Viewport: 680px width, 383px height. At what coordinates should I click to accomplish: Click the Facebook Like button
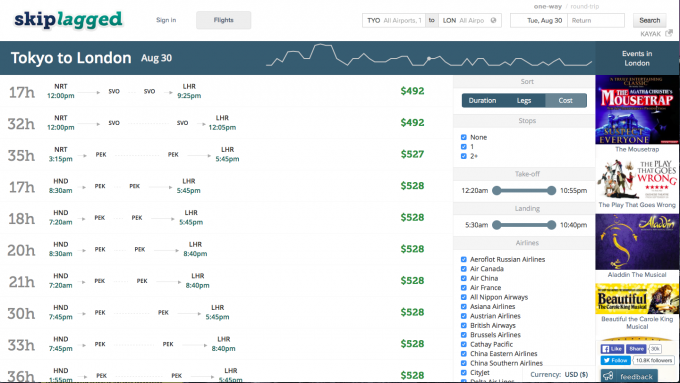coord(612,349)
